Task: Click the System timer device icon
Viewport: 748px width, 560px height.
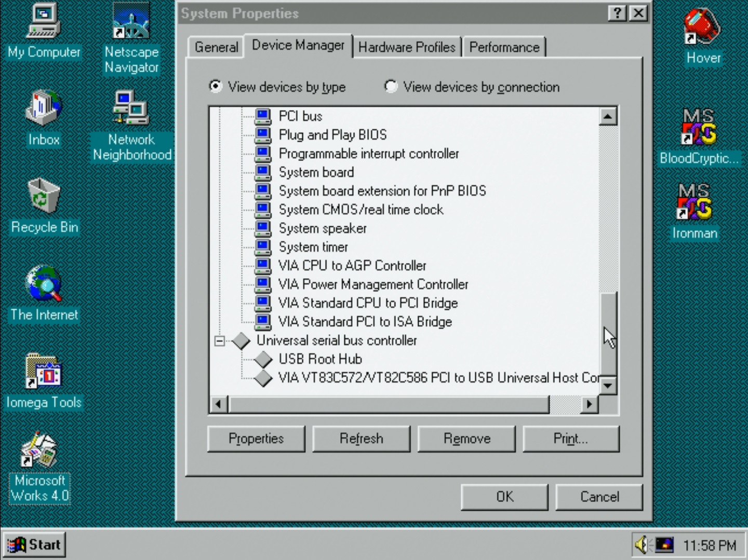Action: 263,247
